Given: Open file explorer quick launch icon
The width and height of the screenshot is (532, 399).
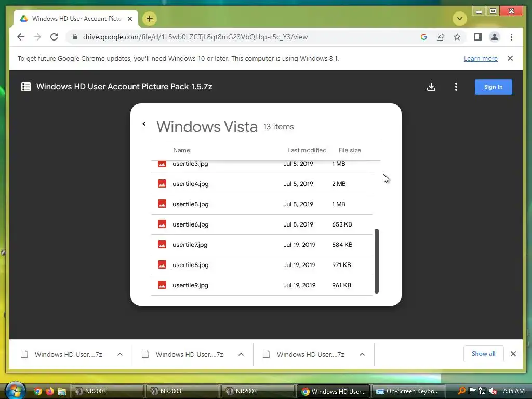Looking at the screenshot, I should [62, 391].
